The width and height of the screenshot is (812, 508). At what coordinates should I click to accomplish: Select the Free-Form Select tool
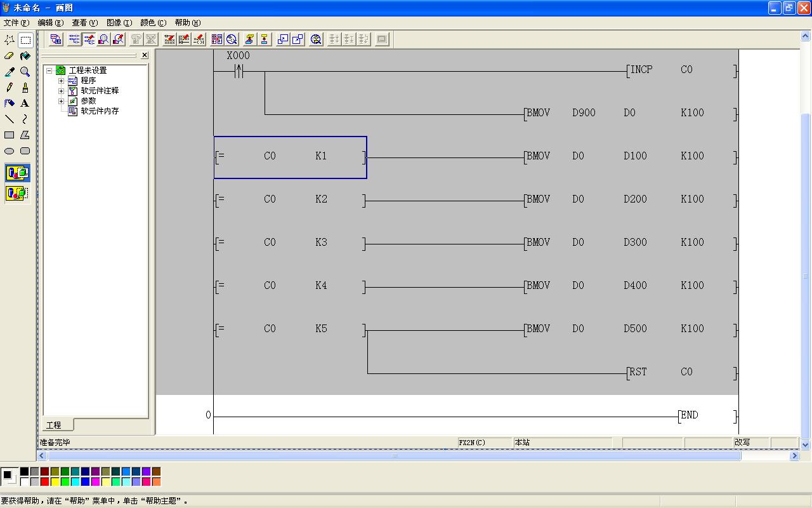click(x=10, y=40)
